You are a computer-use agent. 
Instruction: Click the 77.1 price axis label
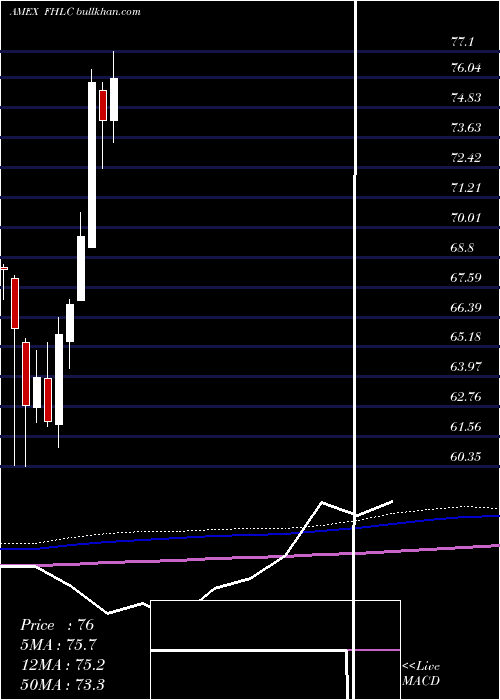462,42
